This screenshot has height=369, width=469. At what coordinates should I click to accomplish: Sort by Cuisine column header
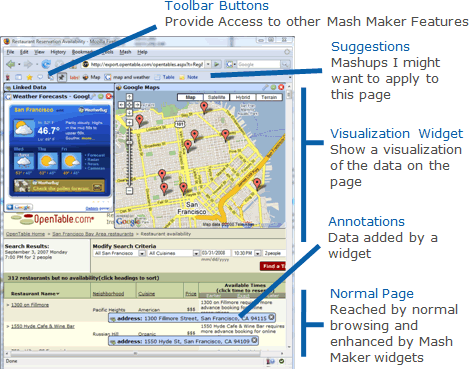tap(147, 294)
